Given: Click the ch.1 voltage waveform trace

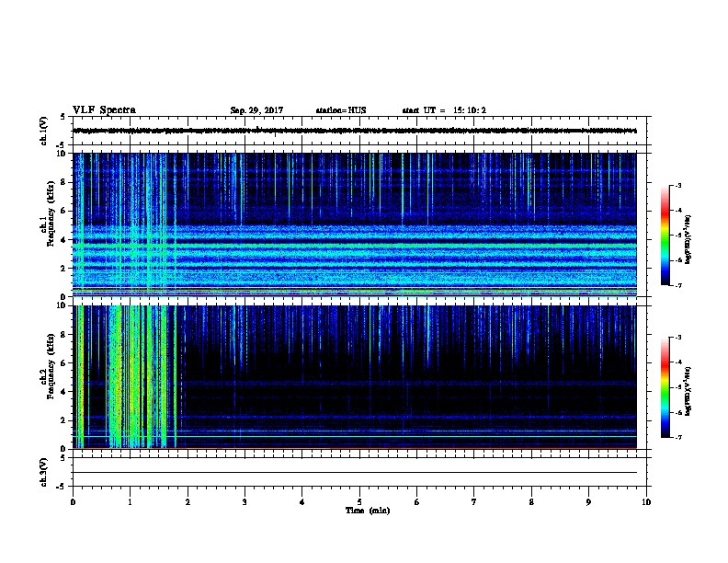Looking at the screenshot, I should point(355,131).
